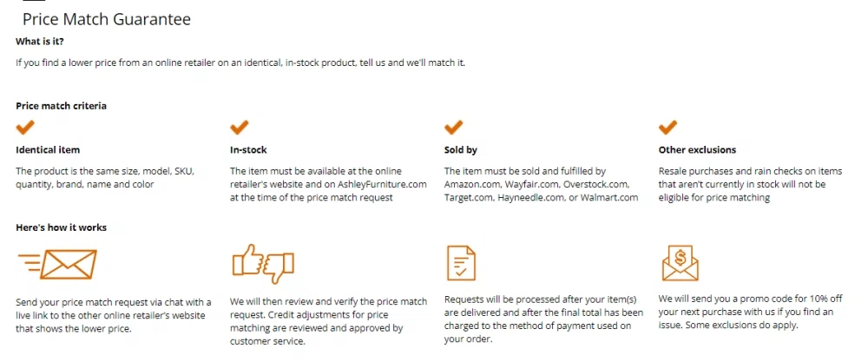868x362 pixels.
Task: Click the 'Price match criteria' heading
Action: 61,105
